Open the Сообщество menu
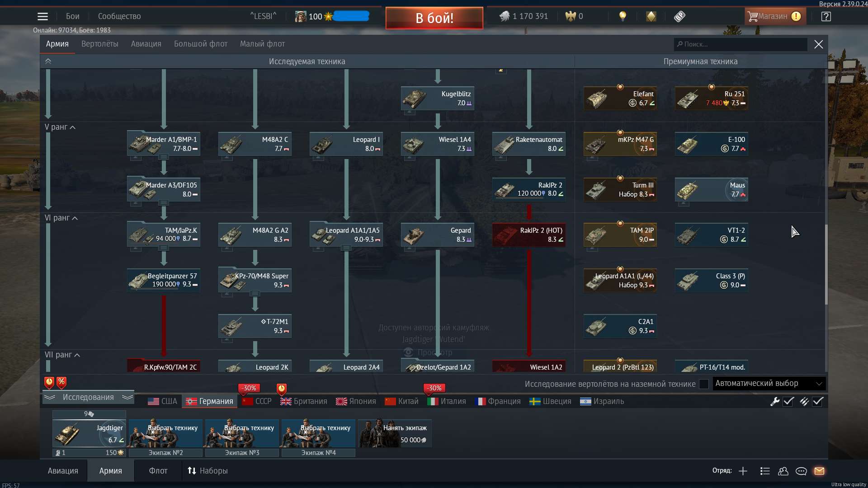The width and height of the screenshot is (868, 488). [119, 17]
